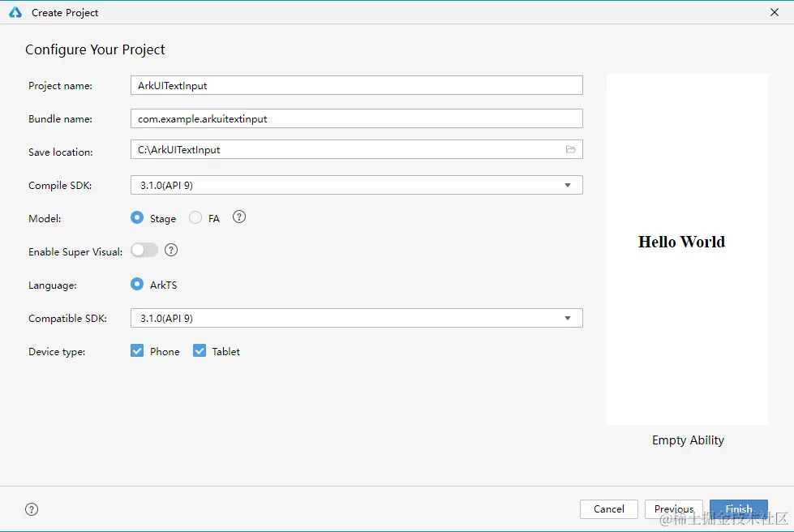
Task: Select the Stage model radio button
Action: [137, 218]
